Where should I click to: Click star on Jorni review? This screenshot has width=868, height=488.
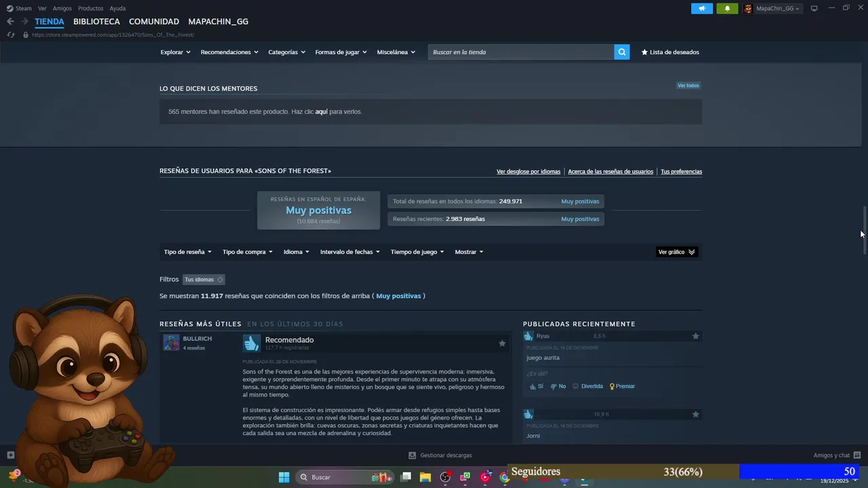695,414
